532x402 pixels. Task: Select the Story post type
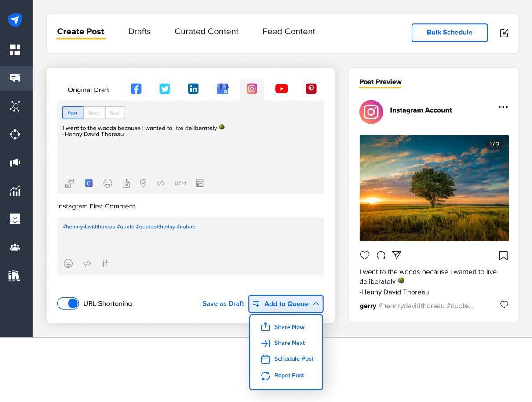tap(94, 113)
